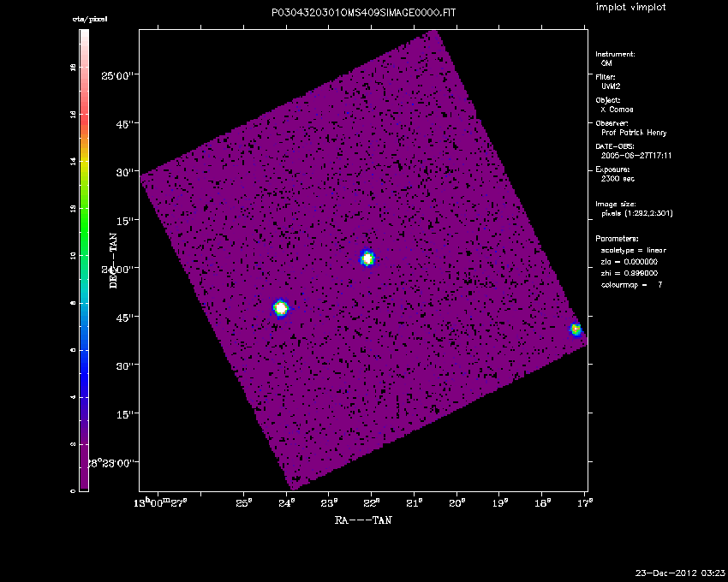Click the 24s right ascension tick label
This screenshot has width=728, height=582.
pyautogui.click(x=286, y=503)
